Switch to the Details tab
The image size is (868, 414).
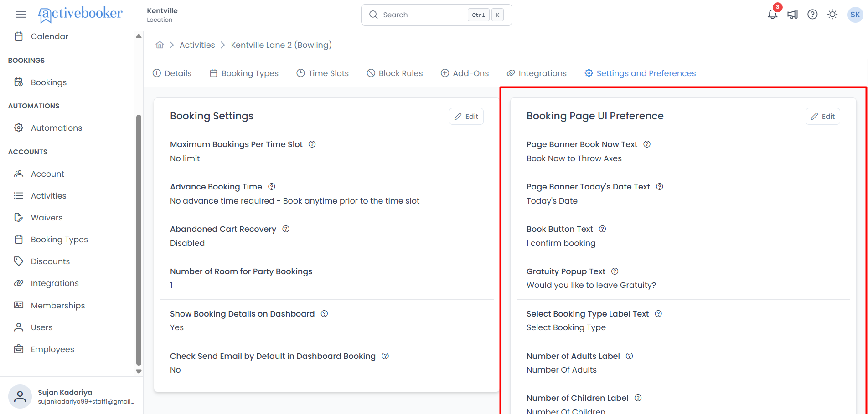[172, 73]
